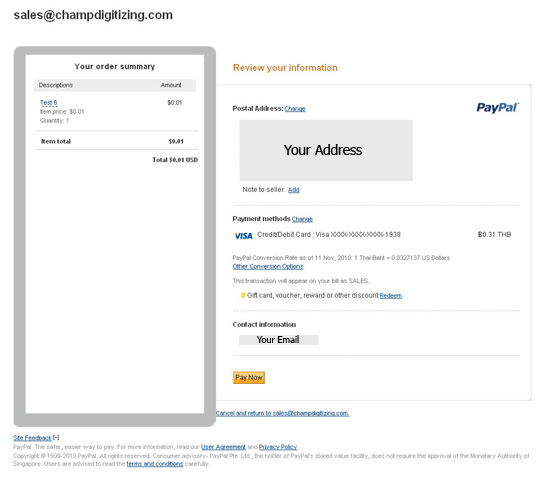The width and height of the screenshot is (550, 480).
Task: Open the Site Feedback link
Action: pyautogui.click(x=32, y=438)
